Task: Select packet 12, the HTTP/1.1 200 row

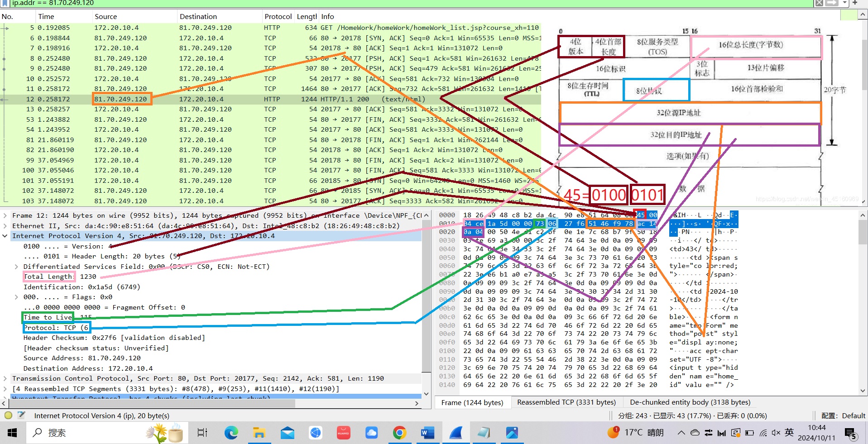Action: click(x=271, y=99)
